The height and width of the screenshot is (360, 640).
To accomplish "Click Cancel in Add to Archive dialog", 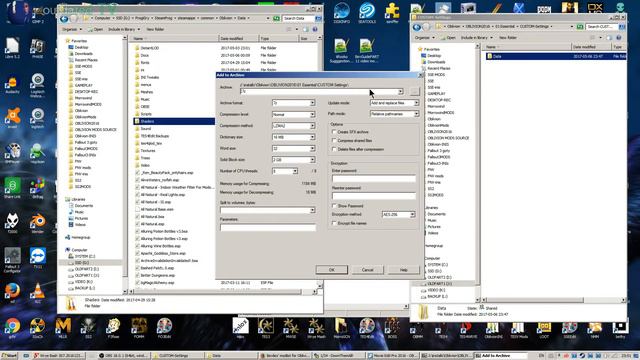I will [x=367, y=270].
